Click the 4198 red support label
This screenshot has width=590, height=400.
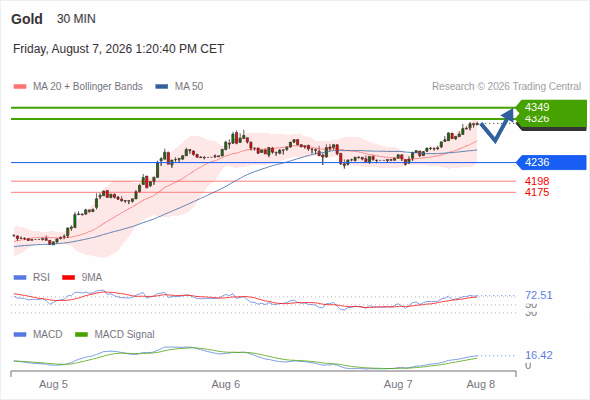point(537,181)
